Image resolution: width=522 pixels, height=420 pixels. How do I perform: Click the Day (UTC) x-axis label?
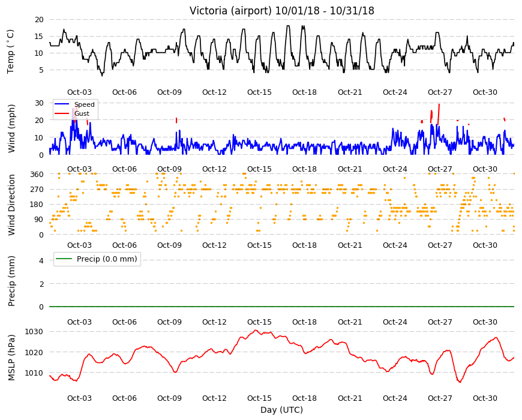(x=281, y=410)
